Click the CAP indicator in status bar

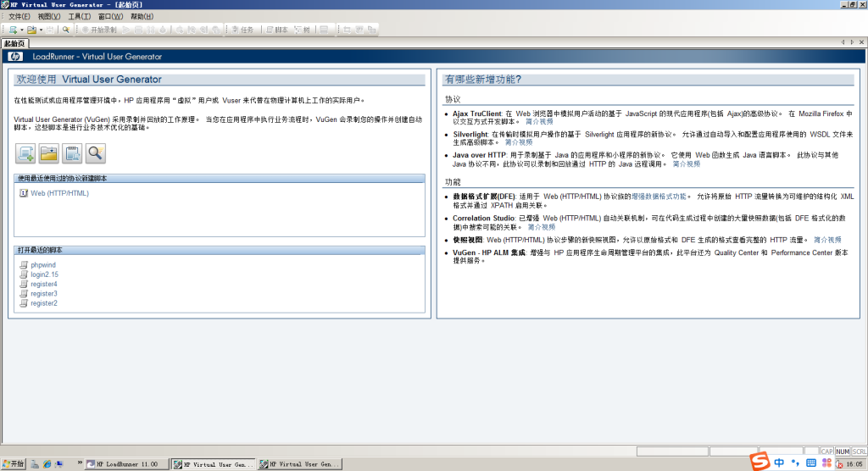pyautogui.click(x=827, y=452)
